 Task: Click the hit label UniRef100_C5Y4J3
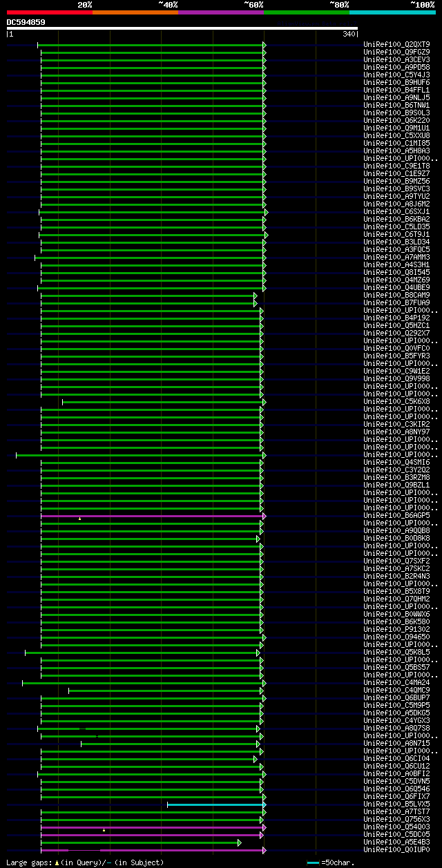[396, 75]
